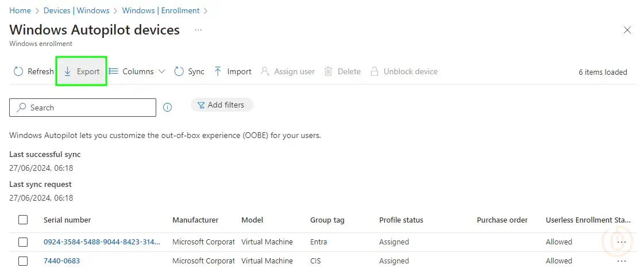644x268 pixels.
Task: Close the Windows Autopilot devices pane
Action: coord(627,30)
